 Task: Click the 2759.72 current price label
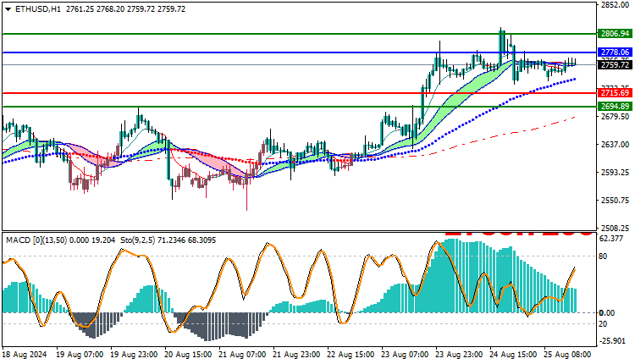[x=615, y=65]
